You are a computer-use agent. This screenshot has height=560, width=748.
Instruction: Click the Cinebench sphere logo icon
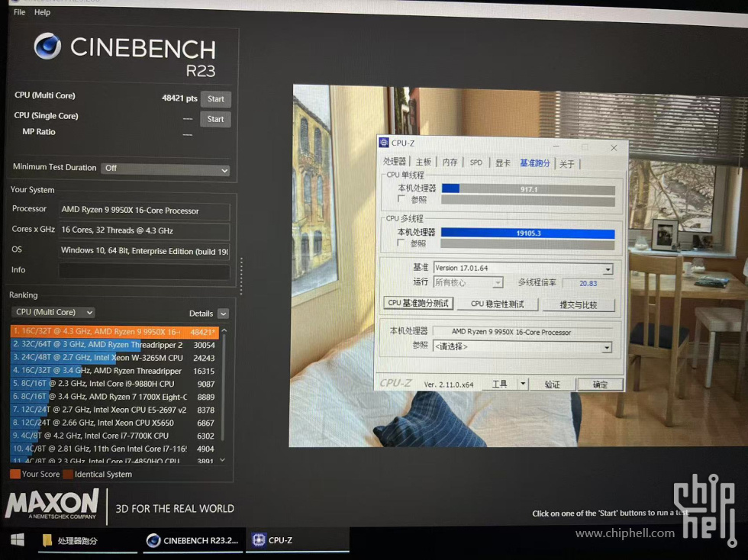47,47
